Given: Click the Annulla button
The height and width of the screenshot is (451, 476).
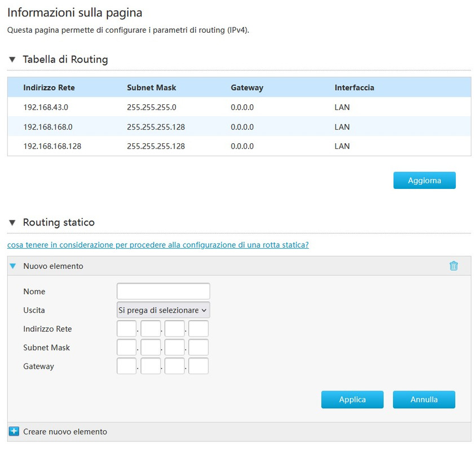Looking at the screenshot, I should 424,399.
